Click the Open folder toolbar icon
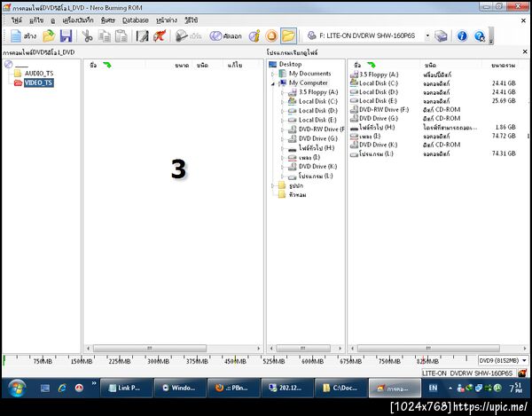Screen dimensions: 532x416 pyautogui.click(x=49, y=35)
